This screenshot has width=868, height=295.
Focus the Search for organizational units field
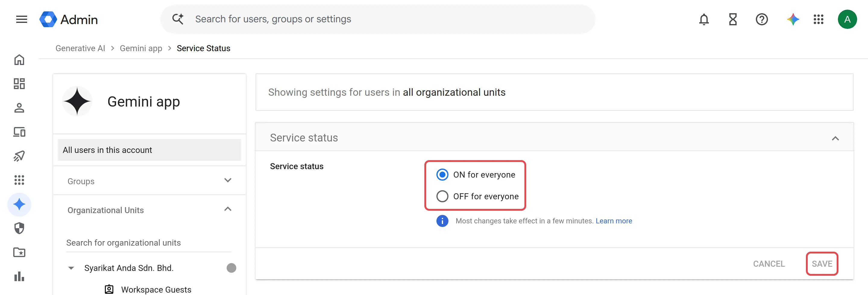coord(149,243)
